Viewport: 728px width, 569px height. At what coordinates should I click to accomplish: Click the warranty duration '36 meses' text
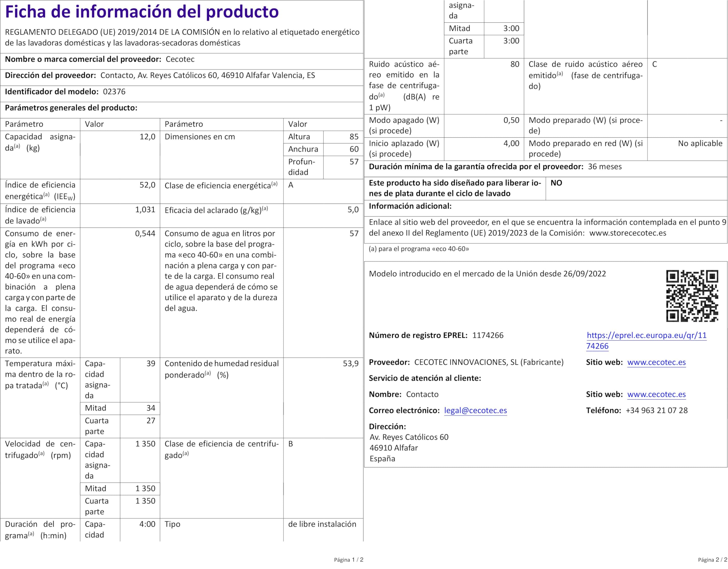(x=605, y=167)
